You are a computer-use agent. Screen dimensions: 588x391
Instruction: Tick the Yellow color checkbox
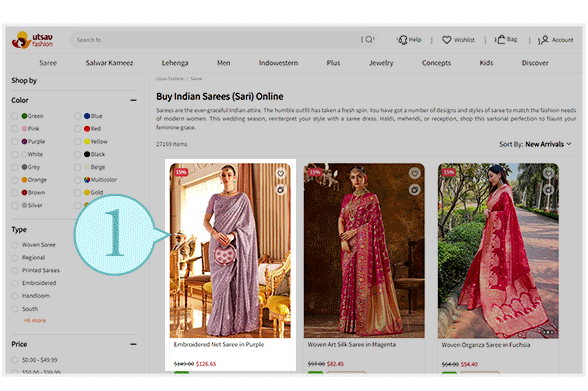click(77, 142)
